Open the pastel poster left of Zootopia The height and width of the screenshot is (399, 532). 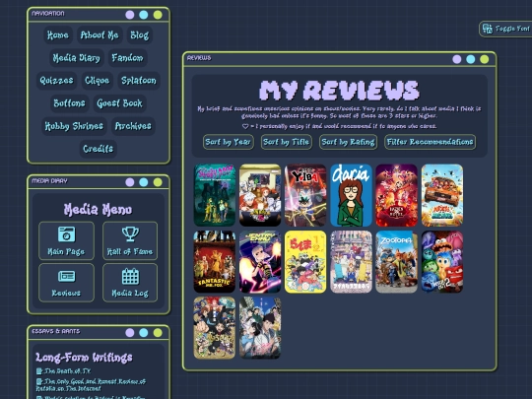tap(351, 262)
